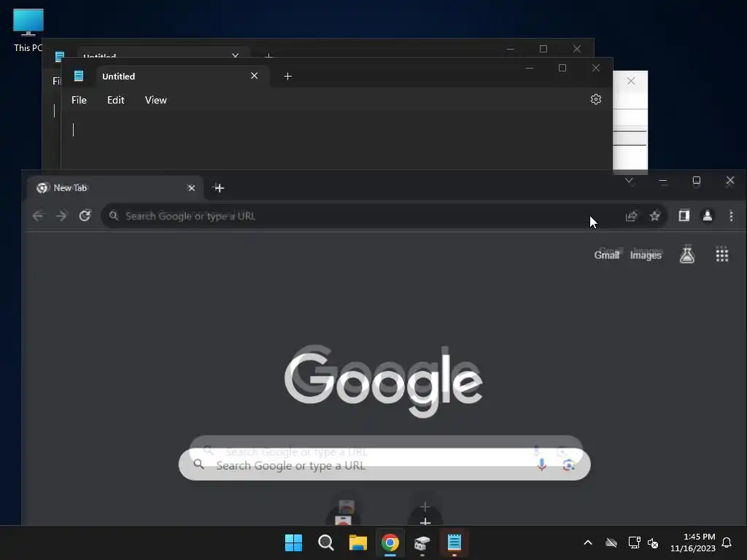Viewport: 747px width, 560px height.
Task: Add a new tab in front Notepad
Action: (x=287, y=76)
